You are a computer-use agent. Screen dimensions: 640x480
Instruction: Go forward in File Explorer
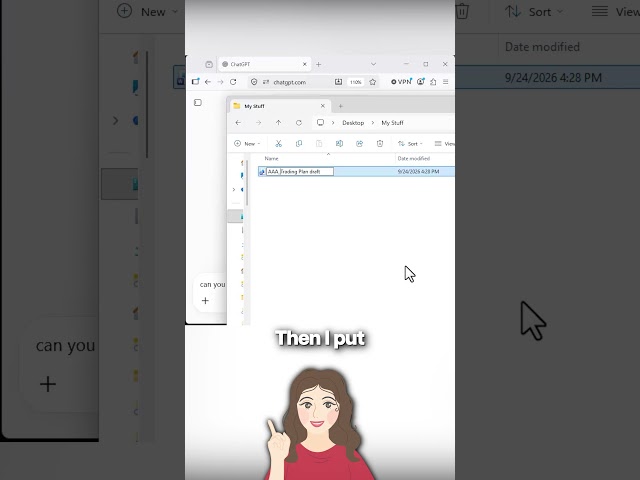tap(258, 123)
